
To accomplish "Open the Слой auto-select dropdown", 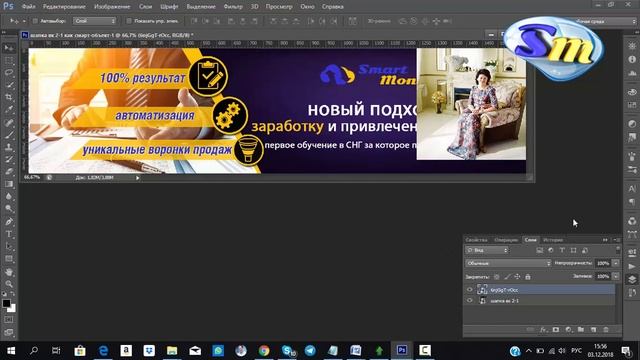I will (x=94, y=21).
